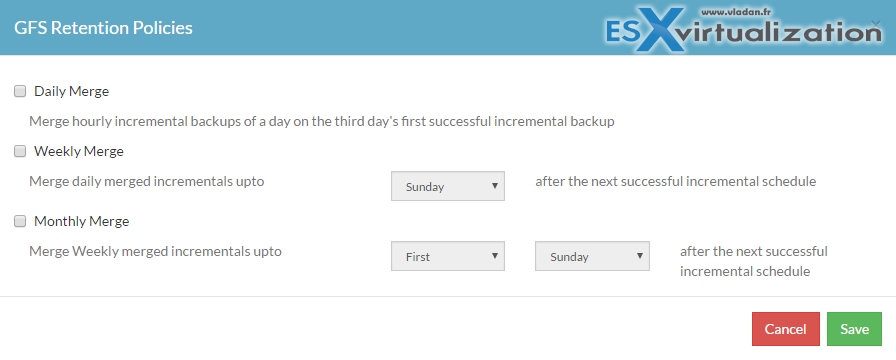
Task: Click the daily hourly incremental merge description
Action: (x=322, y=122)
